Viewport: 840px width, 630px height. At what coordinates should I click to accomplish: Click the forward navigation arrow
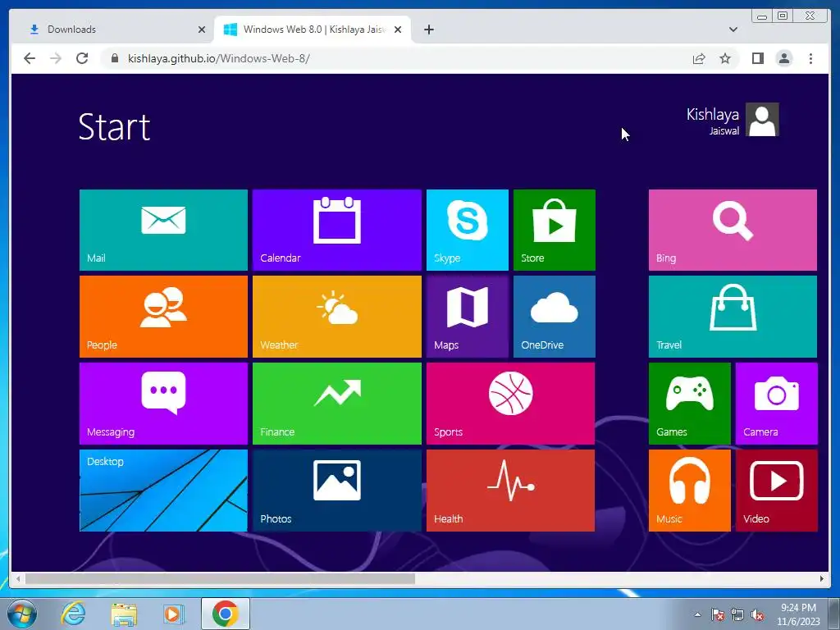[56, 58]
